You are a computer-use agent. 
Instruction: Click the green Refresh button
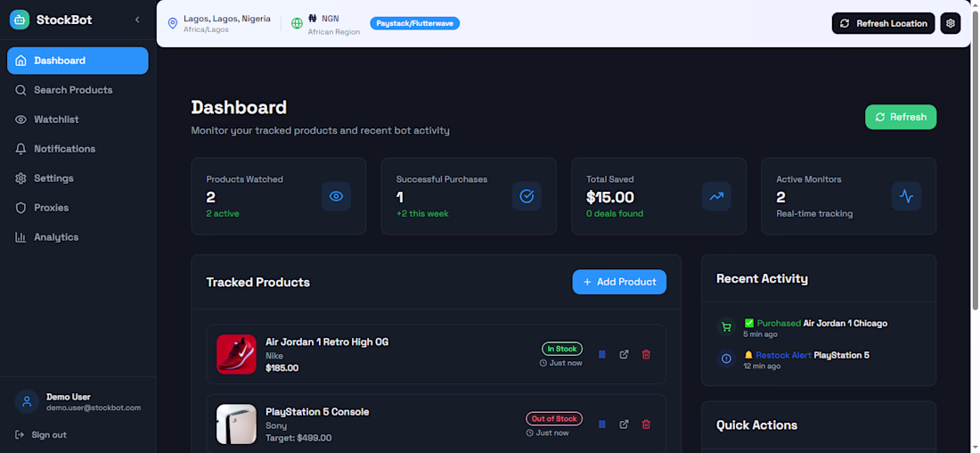coord(901,117)
